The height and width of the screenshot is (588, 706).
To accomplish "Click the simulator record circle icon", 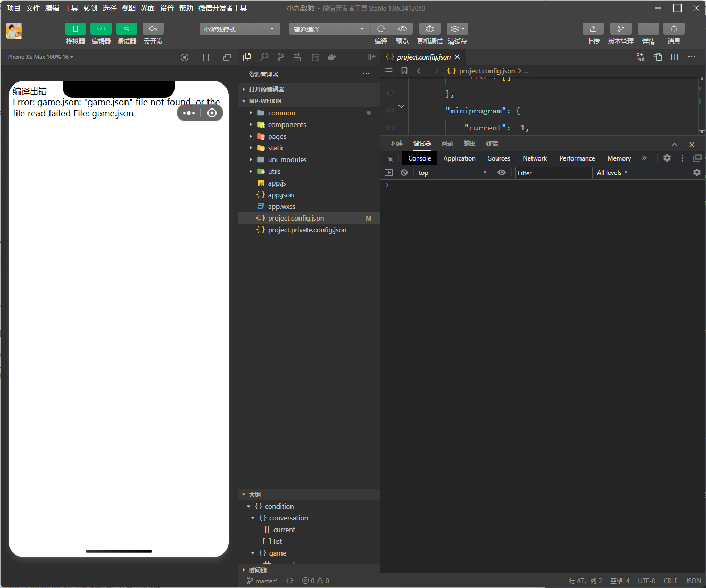I will click(x=185, y=57).
